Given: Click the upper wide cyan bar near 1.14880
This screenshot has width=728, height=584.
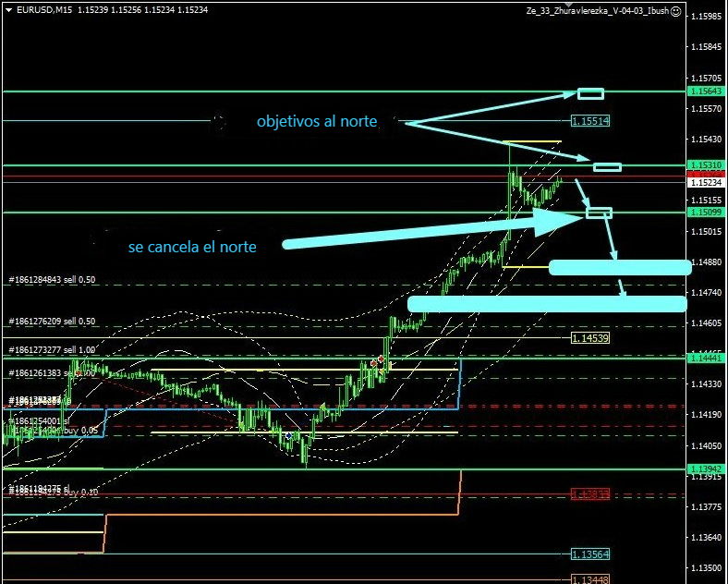Looking at the screenshot, I should [x=619, y=267].
